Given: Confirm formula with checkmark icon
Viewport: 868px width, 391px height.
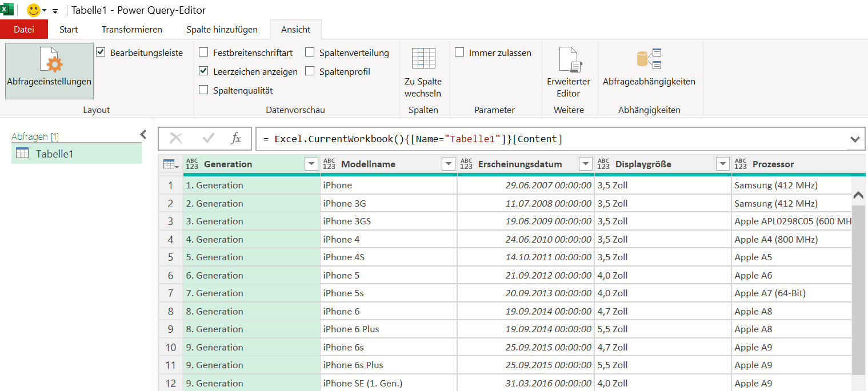Looking at the screenshot, I should (209, 138).
